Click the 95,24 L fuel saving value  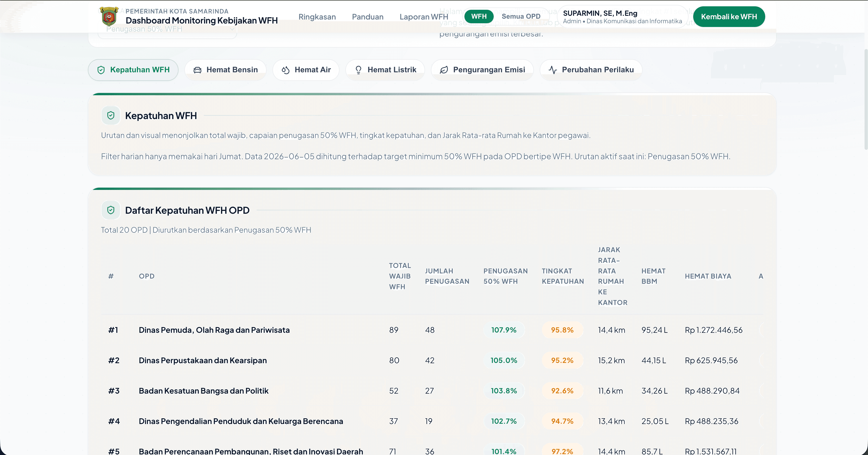(x=655, y=330)
